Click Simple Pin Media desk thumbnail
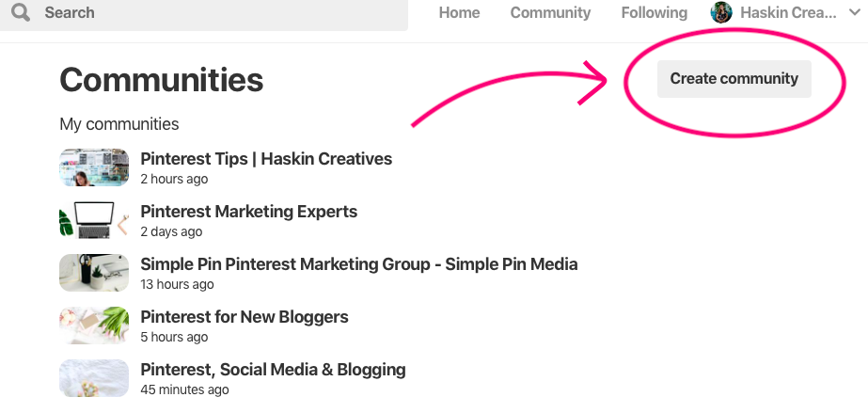868x413 pixels. tap(94, 273)
